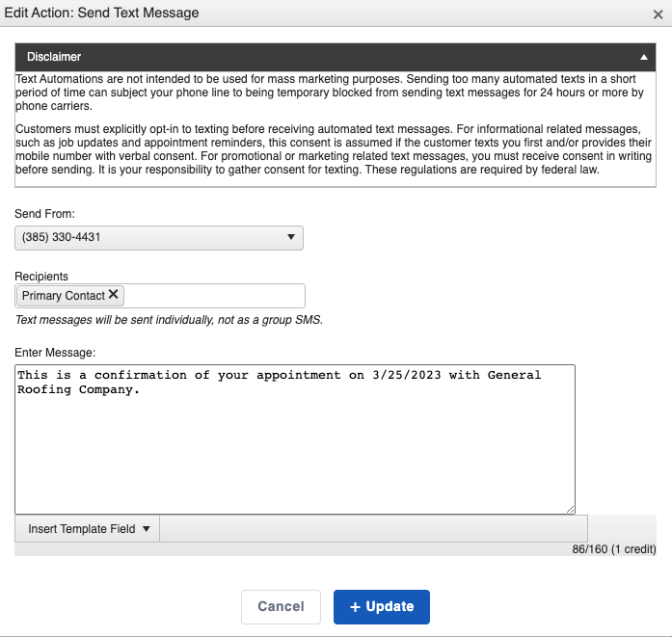The height and width of the screenshot is (637, 672).
Task: Click the Update button
Action: click(x=382, y=606)
